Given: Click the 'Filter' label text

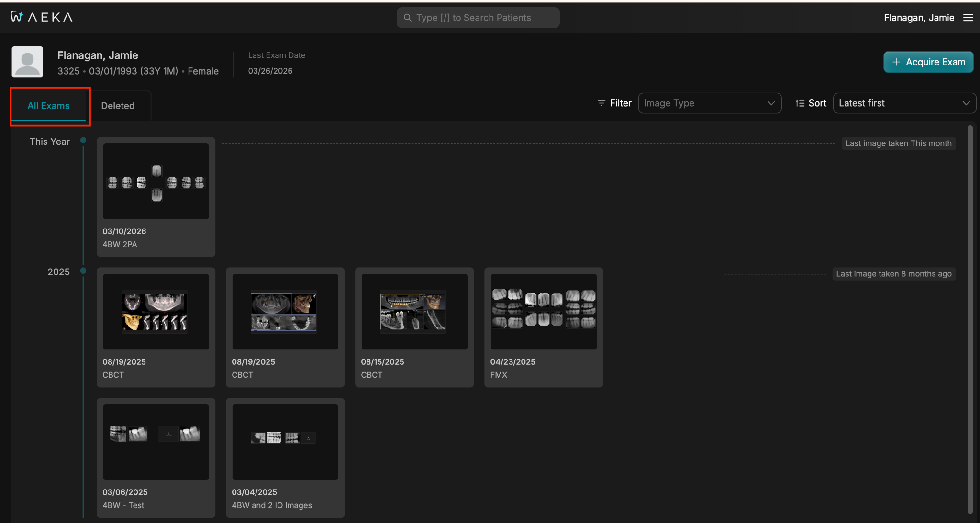Looking at the screenshot, I should [x=621, y=103].
